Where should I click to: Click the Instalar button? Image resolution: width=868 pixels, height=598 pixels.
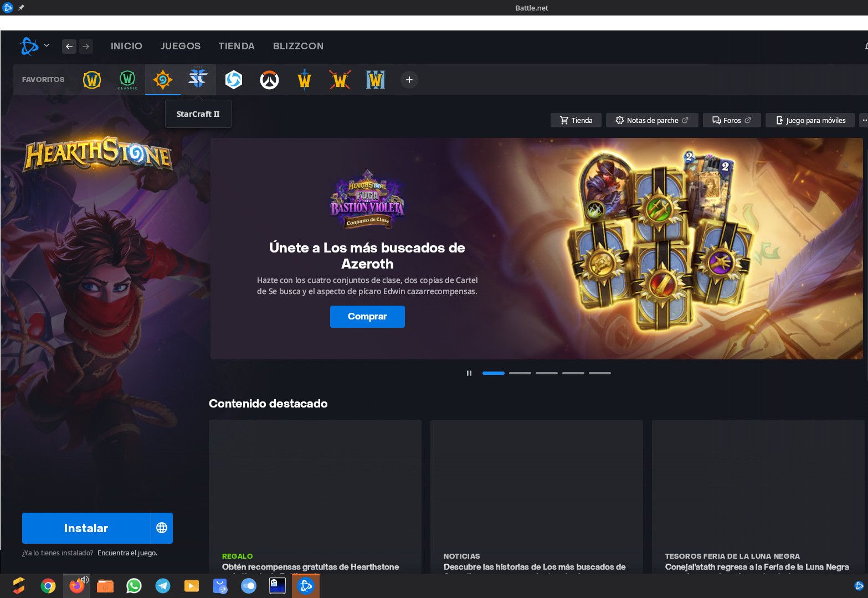pos(86,528)
